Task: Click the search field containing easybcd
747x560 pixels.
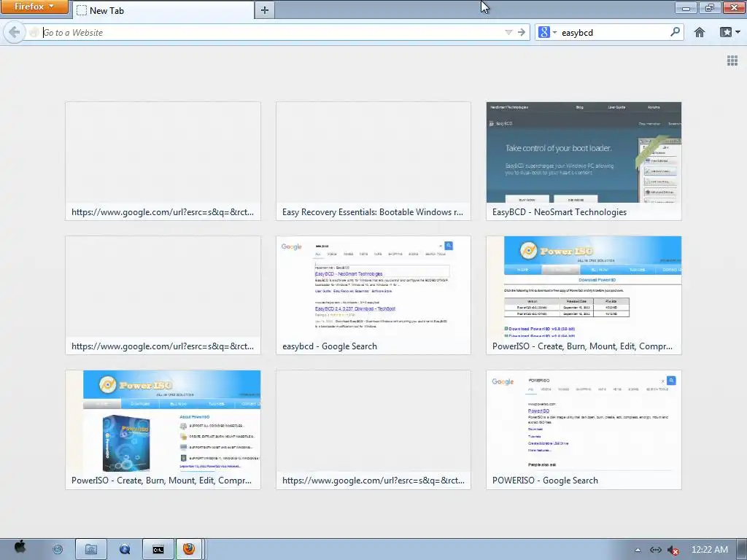Action: click(x=614, y=32)
